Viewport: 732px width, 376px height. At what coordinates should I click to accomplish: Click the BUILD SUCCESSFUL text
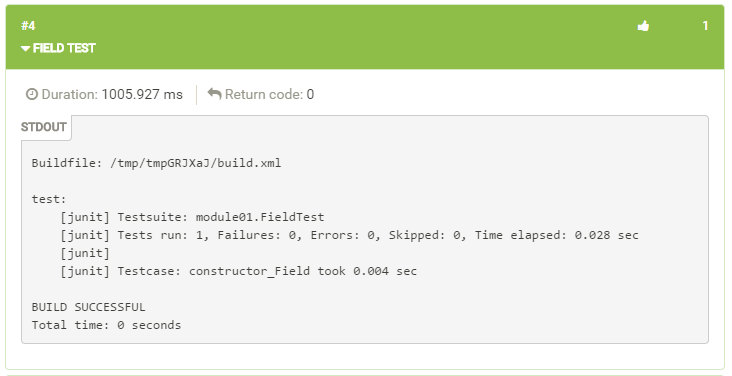tap(89, 307)
